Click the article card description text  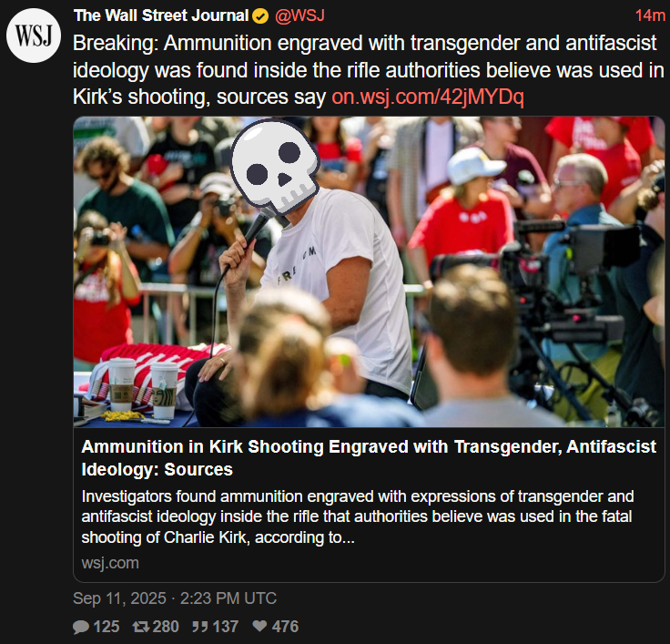tap(358, 516)
